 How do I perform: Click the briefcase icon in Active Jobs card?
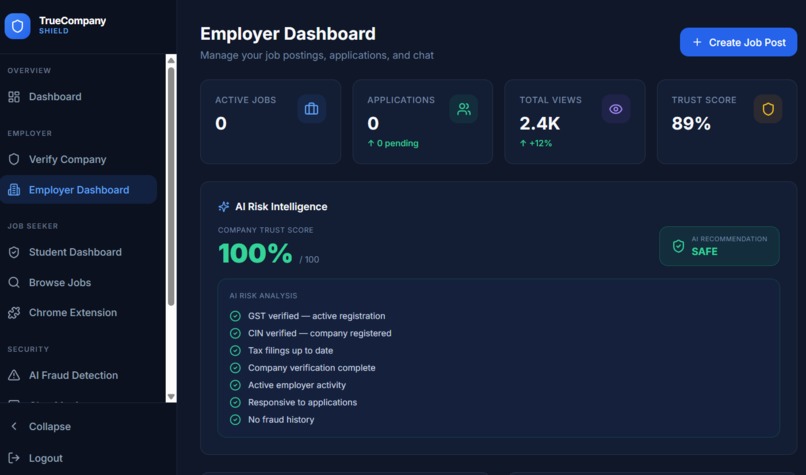point(312,109)
